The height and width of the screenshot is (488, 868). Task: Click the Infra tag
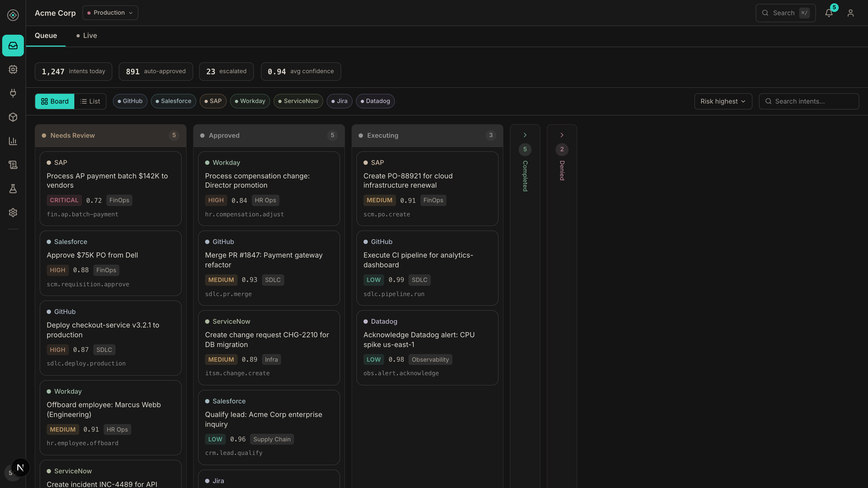click(x=271, y=360)
